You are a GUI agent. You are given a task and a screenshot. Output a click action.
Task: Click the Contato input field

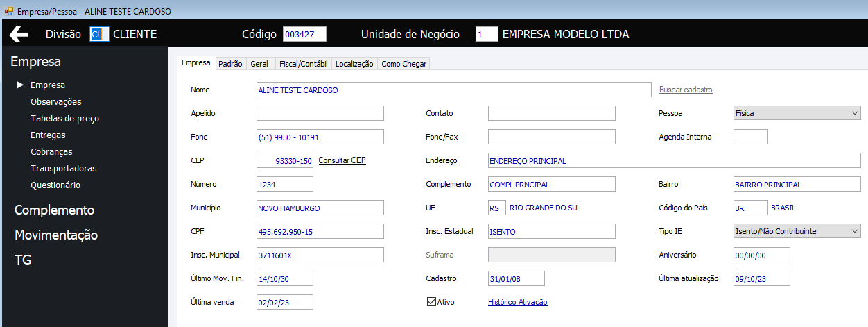click(x=552, y=113)
